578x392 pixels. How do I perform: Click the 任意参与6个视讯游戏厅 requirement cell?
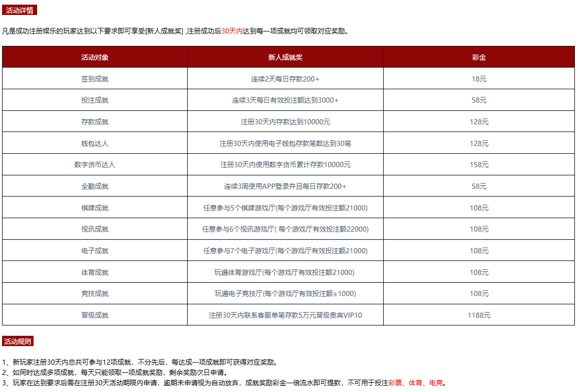(x=285, y=229)
